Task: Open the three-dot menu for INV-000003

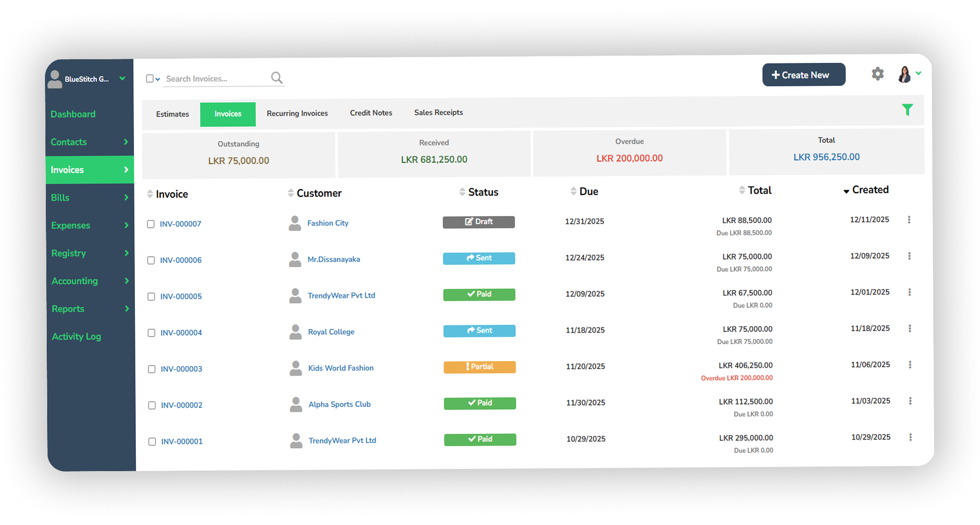Action: 909,364
